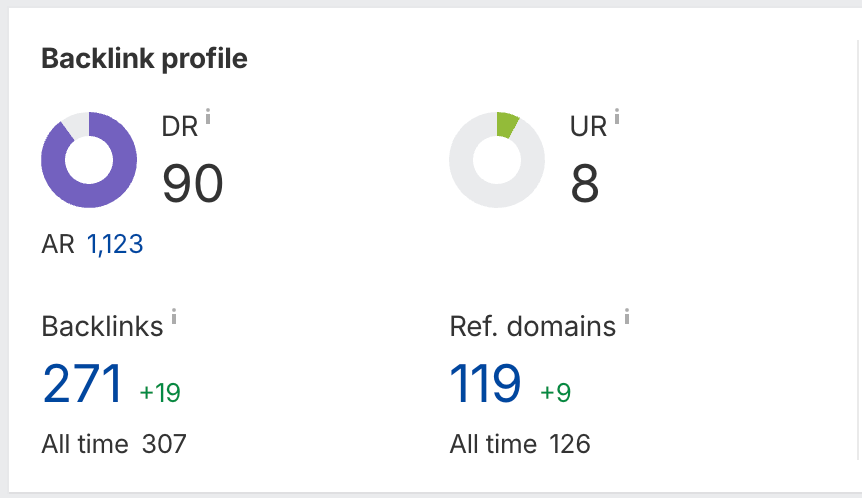Open the 119 referring domains link
Image resolution: width=862 pixels, height=498 pixels.
[485, 383]
